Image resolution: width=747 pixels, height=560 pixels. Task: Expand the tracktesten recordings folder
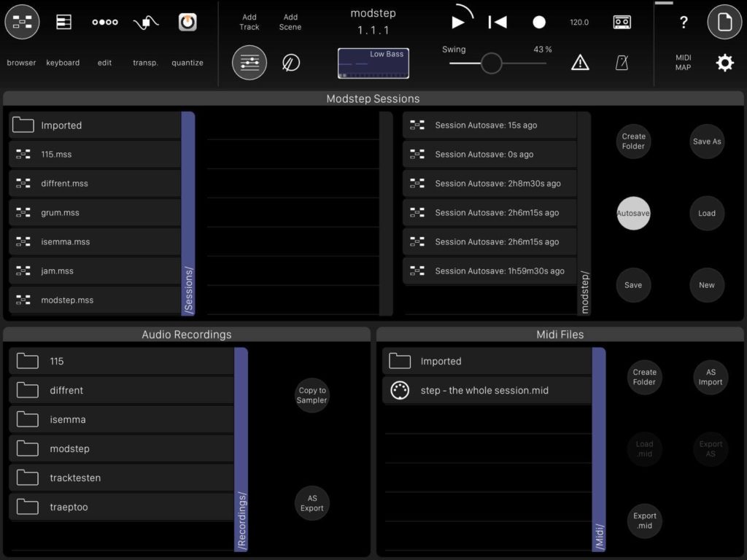point(121,478)
